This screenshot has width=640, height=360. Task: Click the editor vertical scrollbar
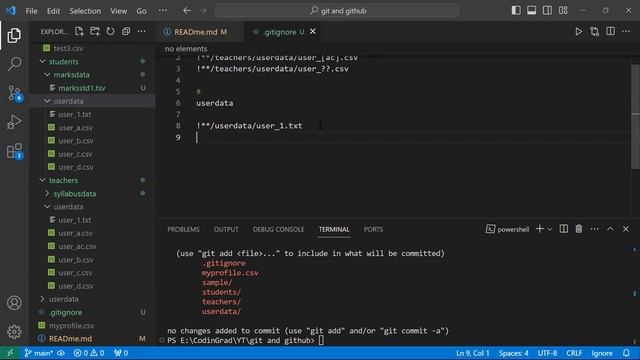pyautogui.click(x=636, y=116)
